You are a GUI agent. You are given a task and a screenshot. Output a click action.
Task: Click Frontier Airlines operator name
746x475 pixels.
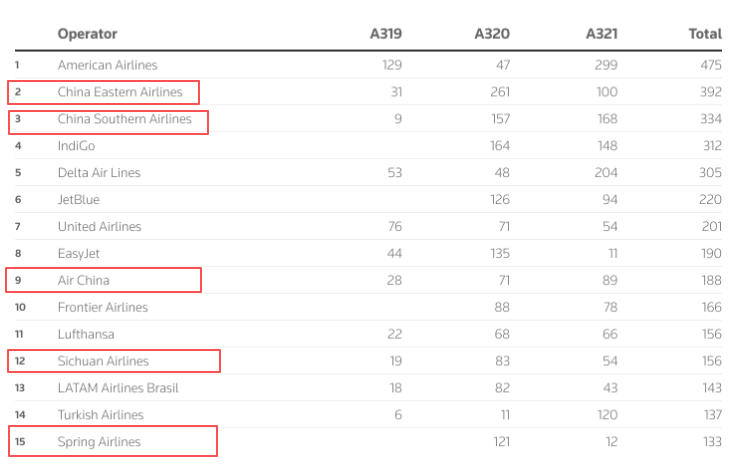[x=103, y=307]
